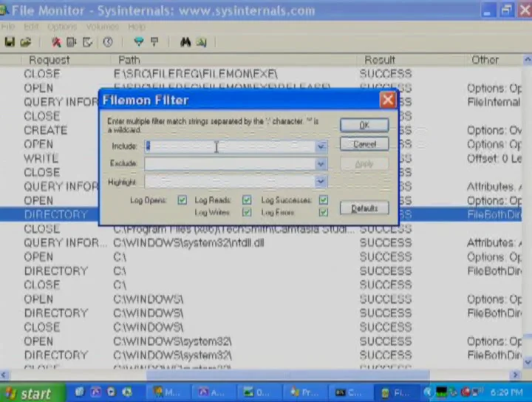Select the highlighted blue DIRECTORY row
Viewport: 532px width, 402px height.
tap(56, 215)
